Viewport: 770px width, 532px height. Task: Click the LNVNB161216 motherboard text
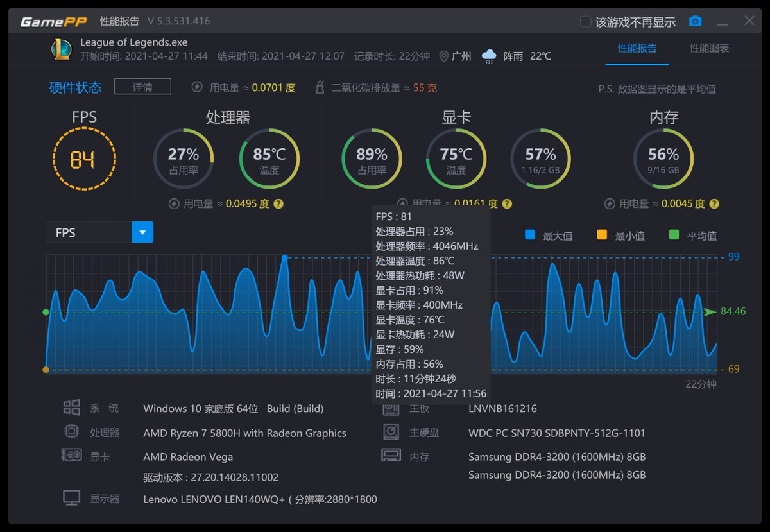pyautogui.click(x=502, y=409)
